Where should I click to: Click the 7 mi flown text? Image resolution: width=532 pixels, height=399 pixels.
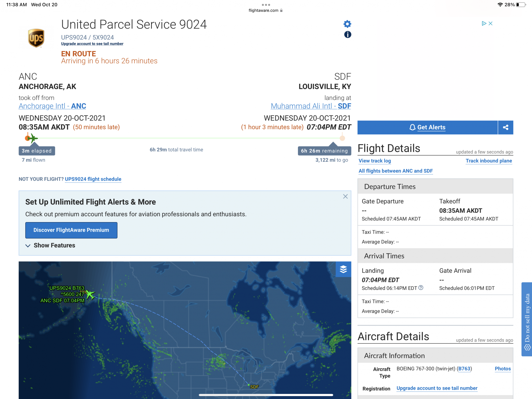point(34,160)
